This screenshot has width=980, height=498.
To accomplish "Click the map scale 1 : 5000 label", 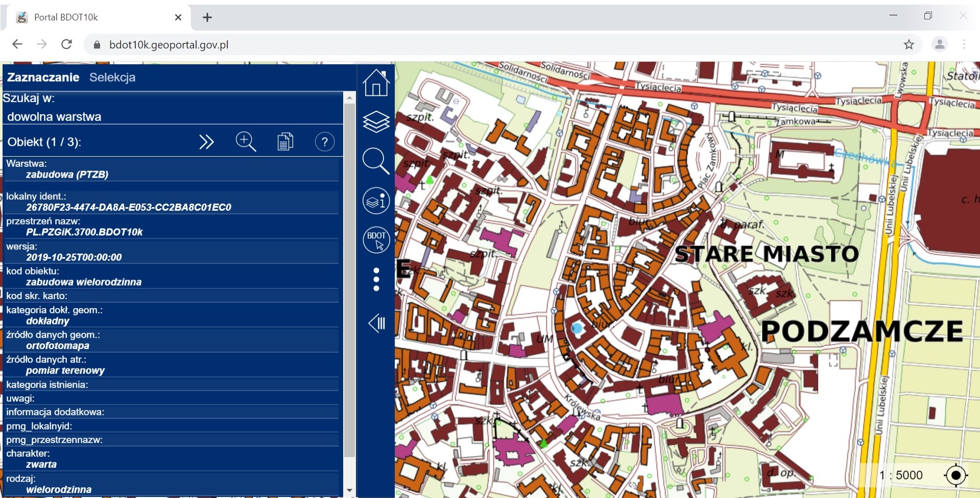I will 900,476.
